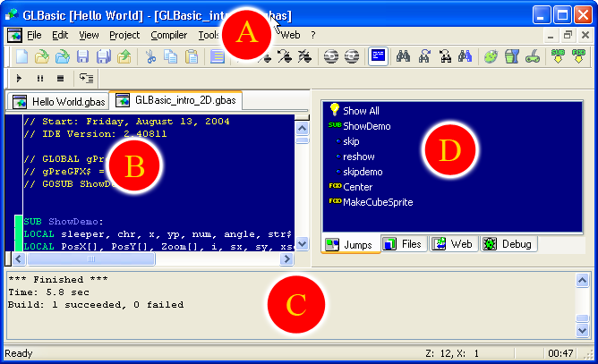Click binoculars with black backward arrow
Viewport: 598px width, 364px height.
tap(445, 57)
